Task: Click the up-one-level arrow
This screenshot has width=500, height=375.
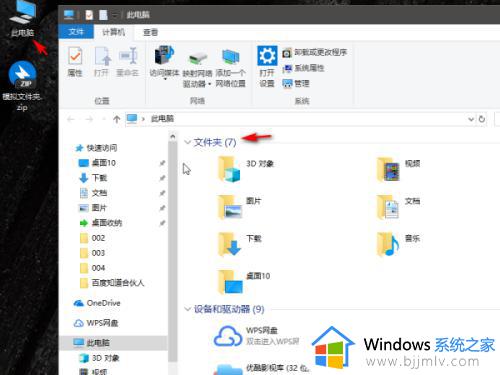Action: coord(116,119)
